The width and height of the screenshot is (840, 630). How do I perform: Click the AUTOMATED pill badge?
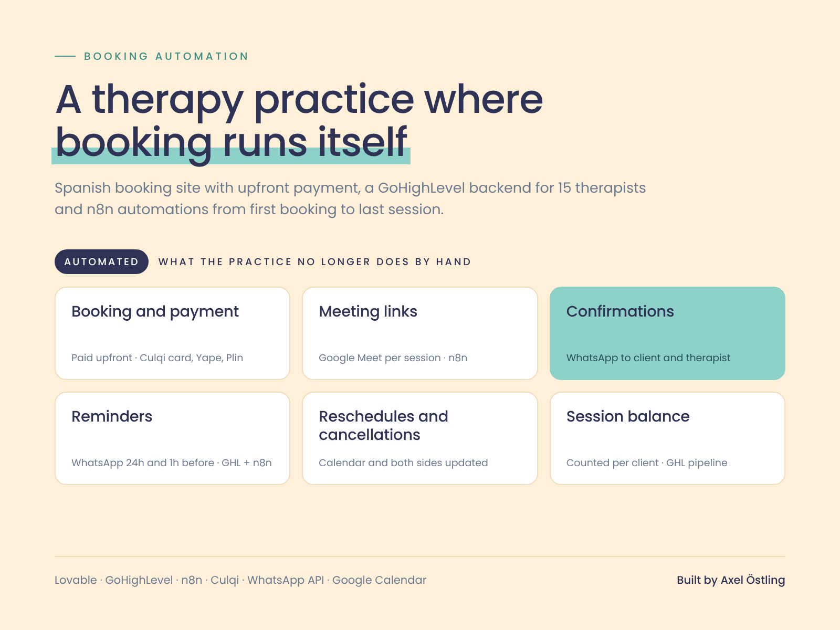tap(101, 261)
